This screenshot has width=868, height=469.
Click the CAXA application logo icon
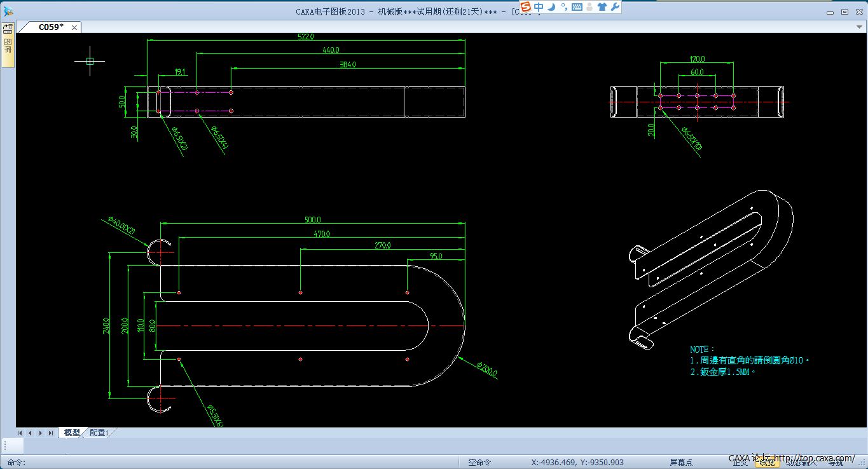coord(8,11)
